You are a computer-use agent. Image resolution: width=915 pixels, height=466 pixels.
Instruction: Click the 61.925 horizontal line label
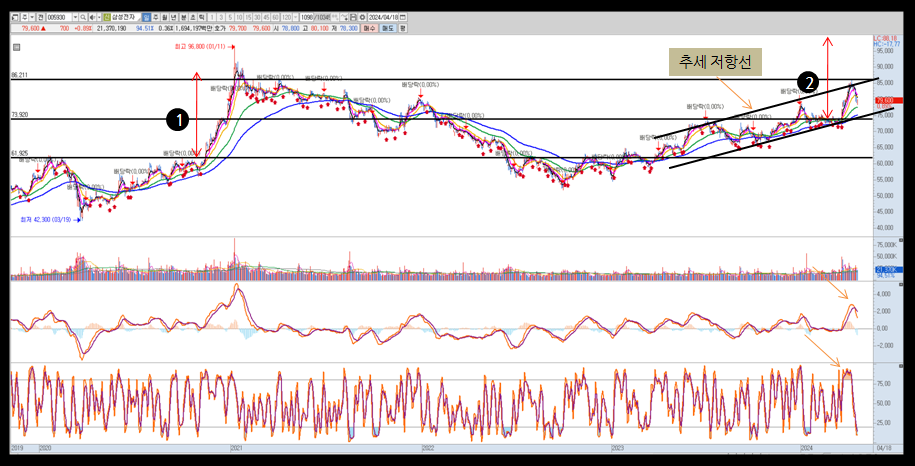[19, 153]
